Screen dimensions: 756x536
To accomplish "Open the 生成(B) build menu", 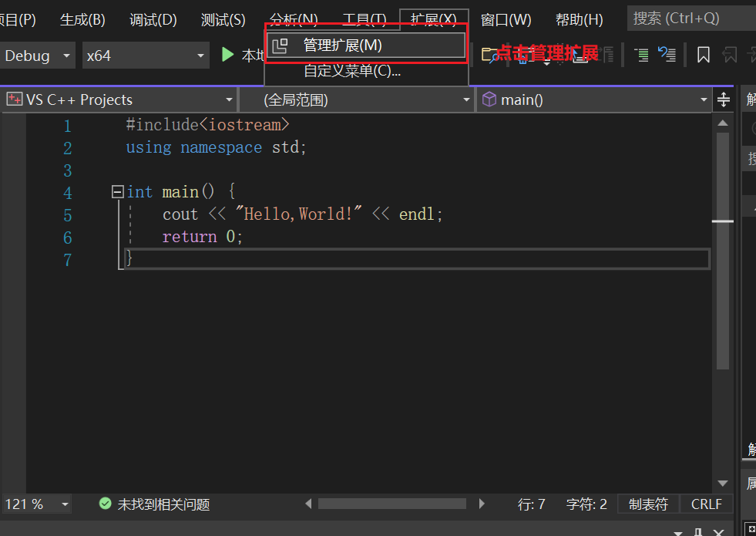I will tap(82, 20).
